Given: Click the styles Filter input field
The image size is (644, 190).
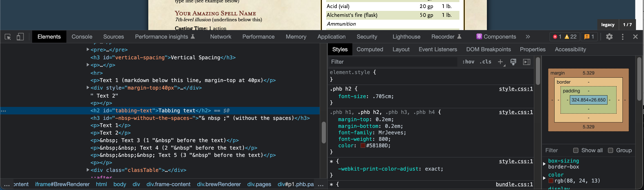Looking at the screenshot, I should [393, 62].
